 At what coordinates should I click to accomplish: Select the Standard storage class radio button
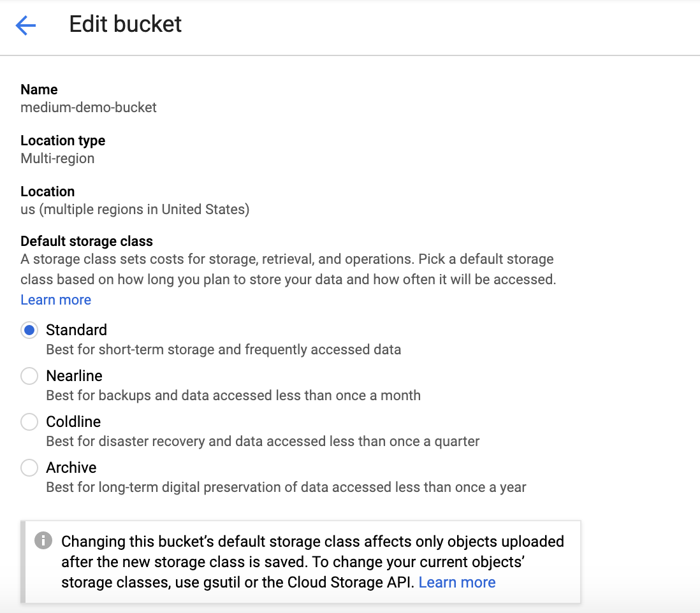coord(29,330)
